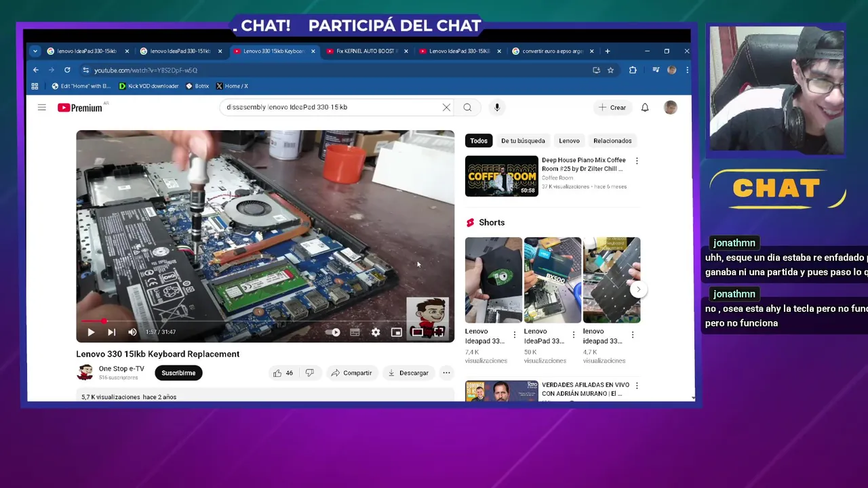The width and height of the screenshot is (868, 488).
Task: Reload the page in browser
Action: [67, 70]
